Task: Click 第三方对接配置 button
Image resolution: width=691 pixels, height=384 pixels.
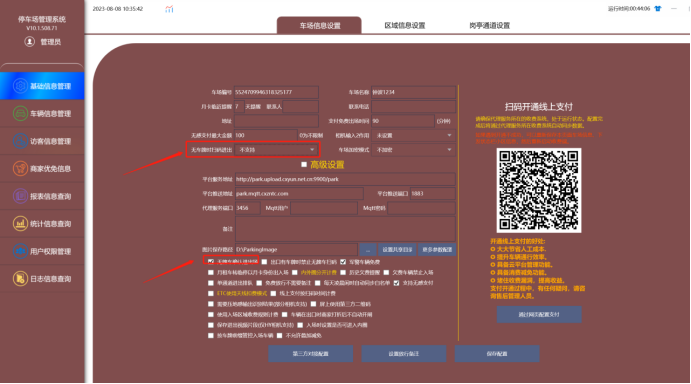Action: (310, 354)
